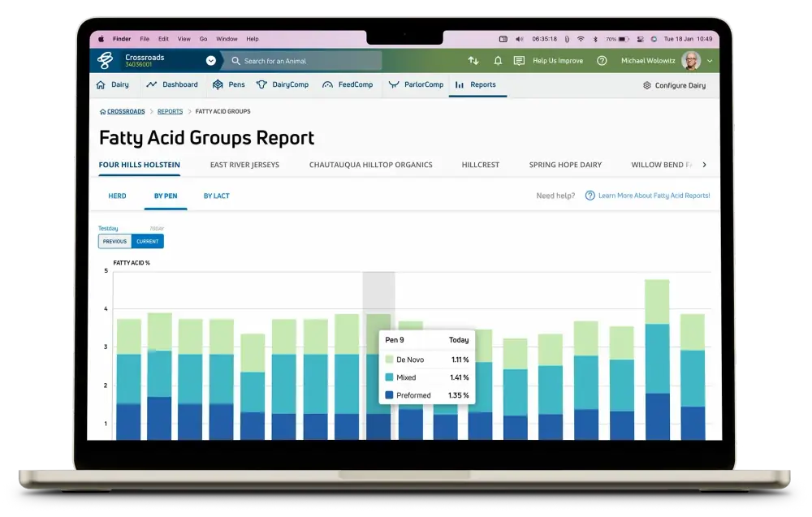Screen dimensions: 812x517
Task: Click the Configure Dairy gear icon
Action: (647, 85)
